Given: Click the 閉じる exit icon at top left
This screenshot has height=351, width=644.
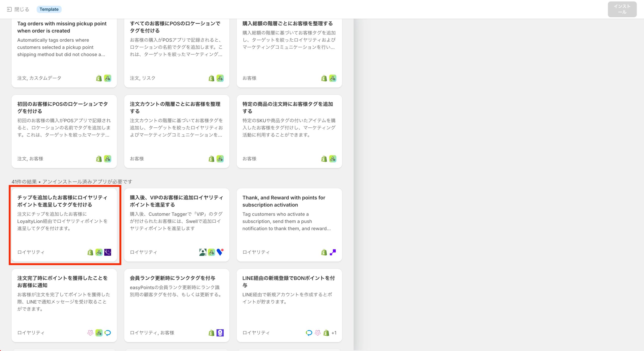Looking at the screenshot, I should click(9, 9).
